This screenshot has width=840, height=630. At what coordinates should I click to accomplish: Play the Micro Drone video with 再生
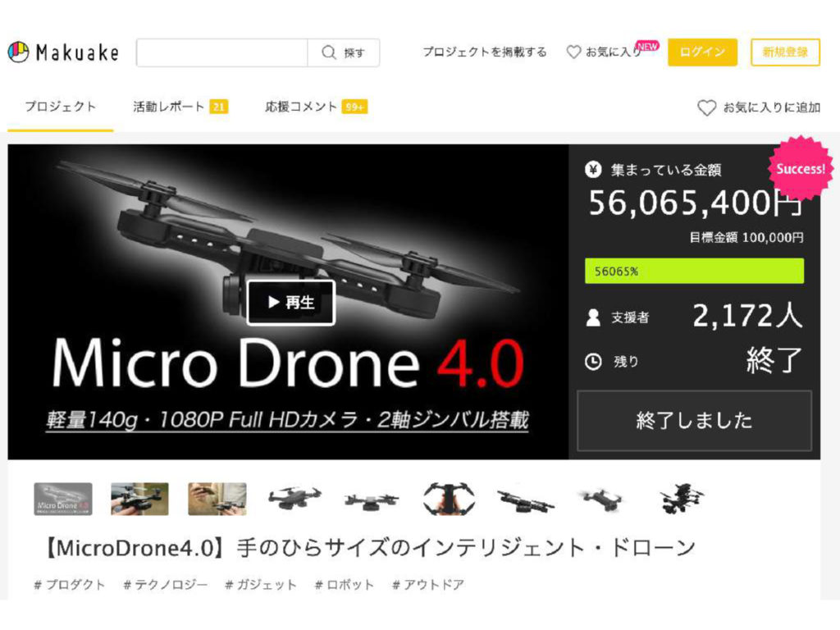tap(290, 303)
